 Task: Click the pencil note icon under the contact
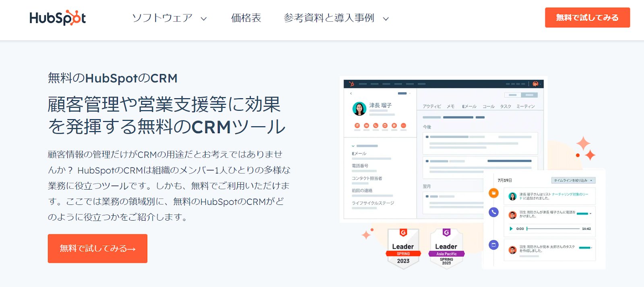pyautogui.click(x=357, y=126)
